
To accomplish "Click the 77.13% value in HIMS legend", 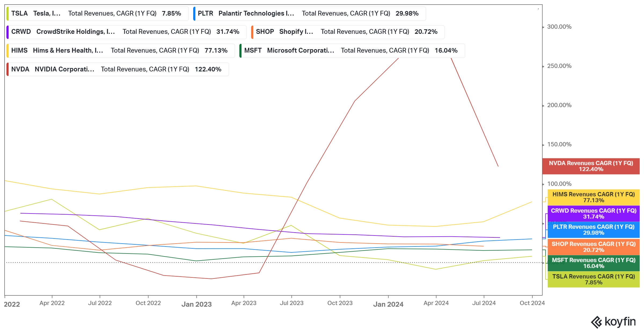I will 216,51.
